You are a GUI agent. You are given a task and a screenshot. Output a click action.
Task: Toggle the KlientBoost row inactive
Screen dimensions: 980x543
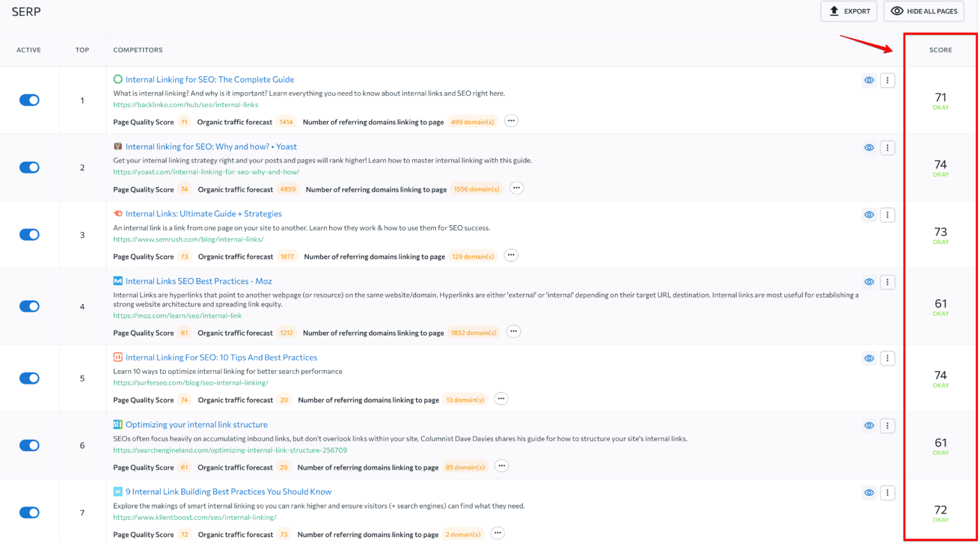coord(29,512)
